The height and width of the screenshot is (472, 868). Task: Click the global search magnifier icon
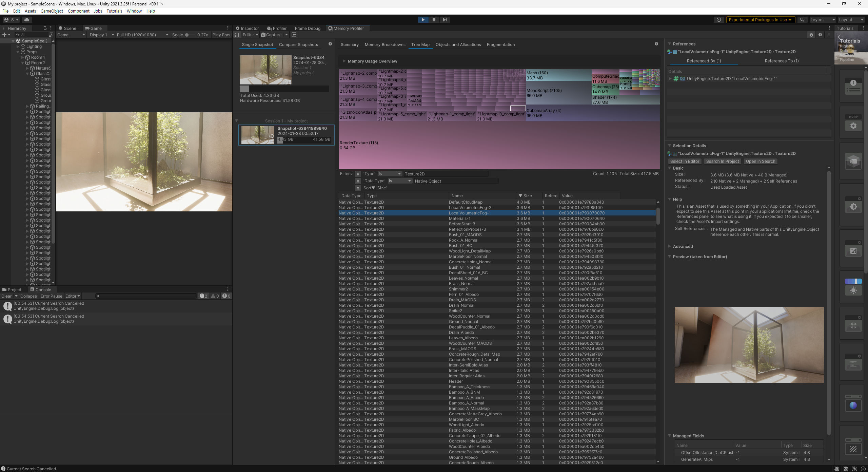pos(802,20)
